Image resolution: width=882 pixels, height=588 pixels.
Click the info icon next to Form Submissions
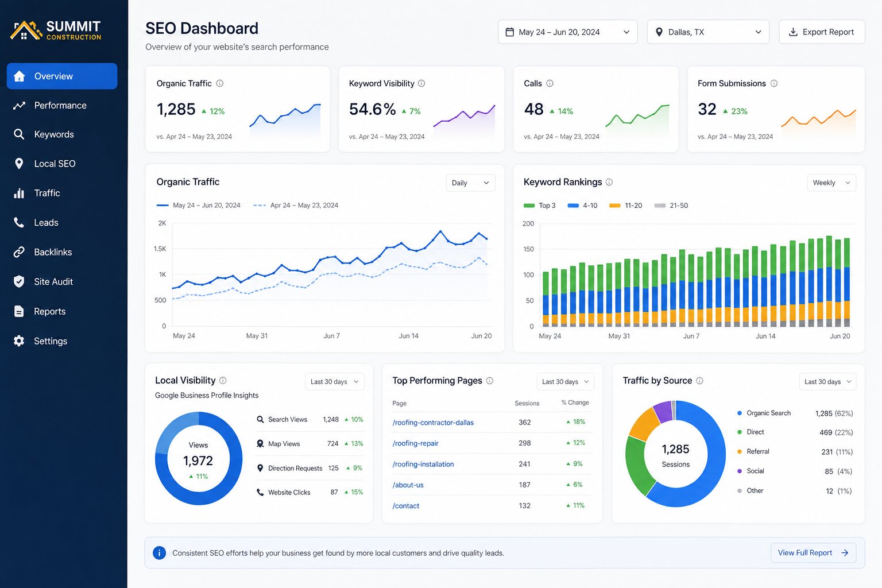click(774, 83)
